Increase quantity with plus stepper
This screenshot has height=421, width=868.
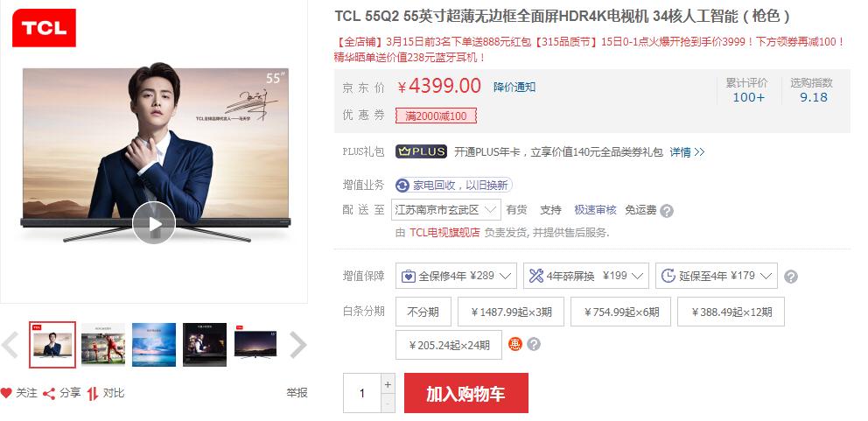388,384
